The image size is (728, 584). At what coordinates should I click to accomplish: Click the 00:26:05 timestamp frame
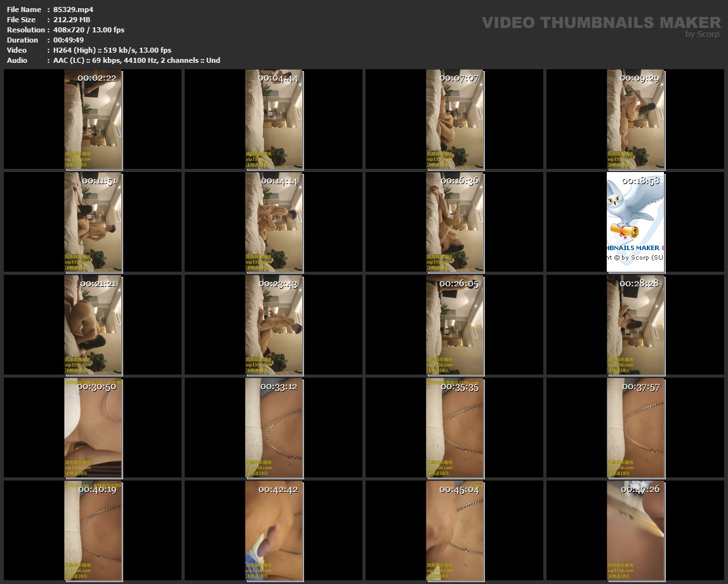[455, 325]
